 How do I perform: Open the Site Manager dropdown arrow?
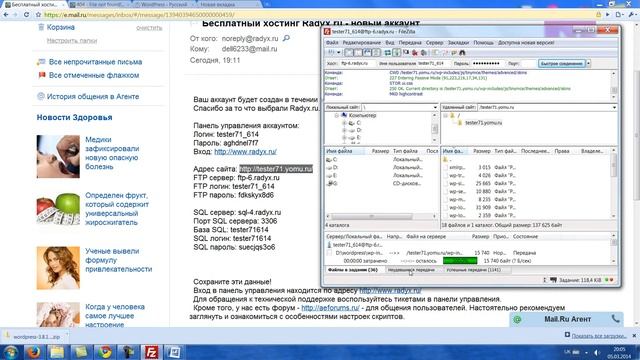coord(339,53)
